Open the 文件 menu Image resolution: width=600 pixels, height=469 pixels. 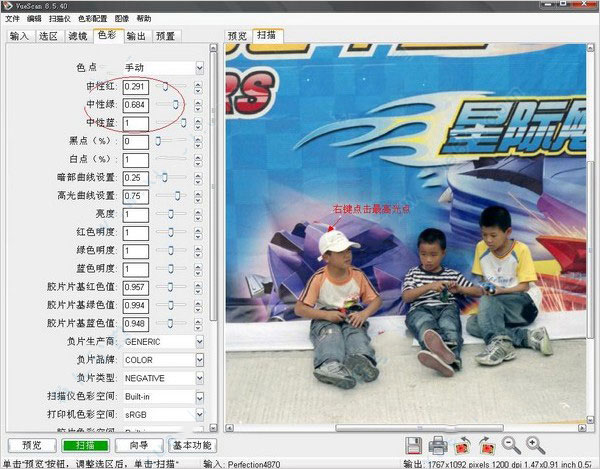pyautogui.click(x=12, y=19)
